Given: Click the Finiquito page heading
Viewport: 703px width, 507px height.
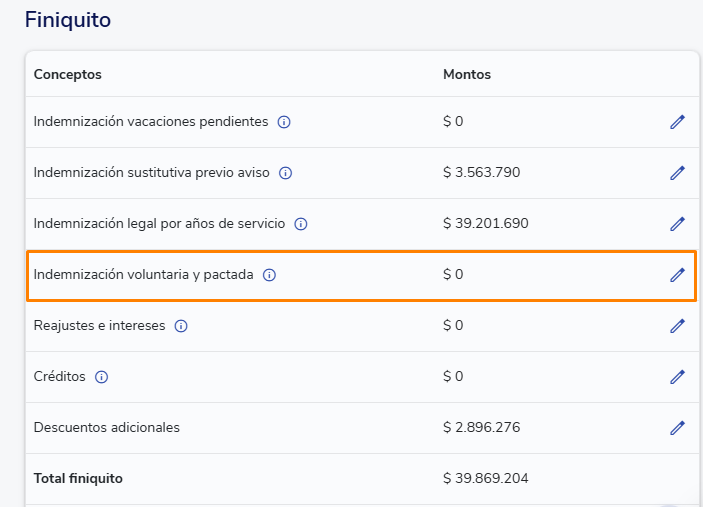Looking at the screenshot, I should (x=68, y=19).
